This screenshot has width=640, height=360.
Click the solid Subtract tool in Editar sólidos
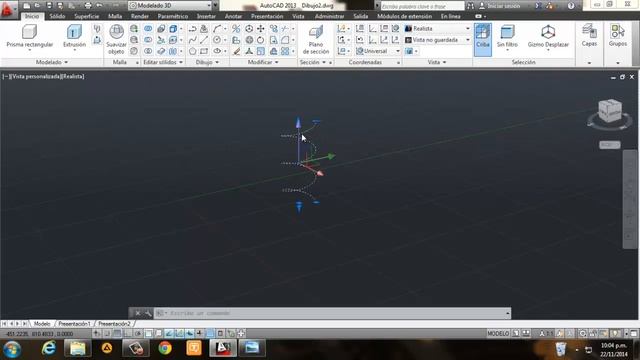[148, 40]
